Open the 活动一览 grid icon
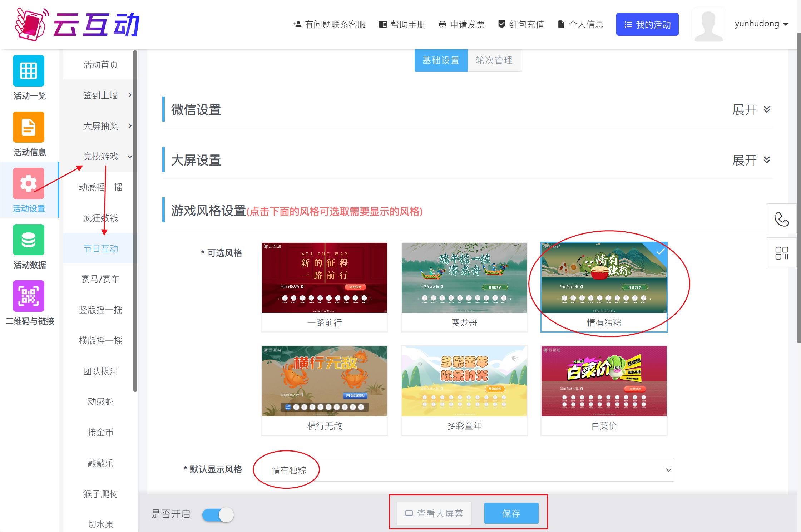 coord(29,71)
